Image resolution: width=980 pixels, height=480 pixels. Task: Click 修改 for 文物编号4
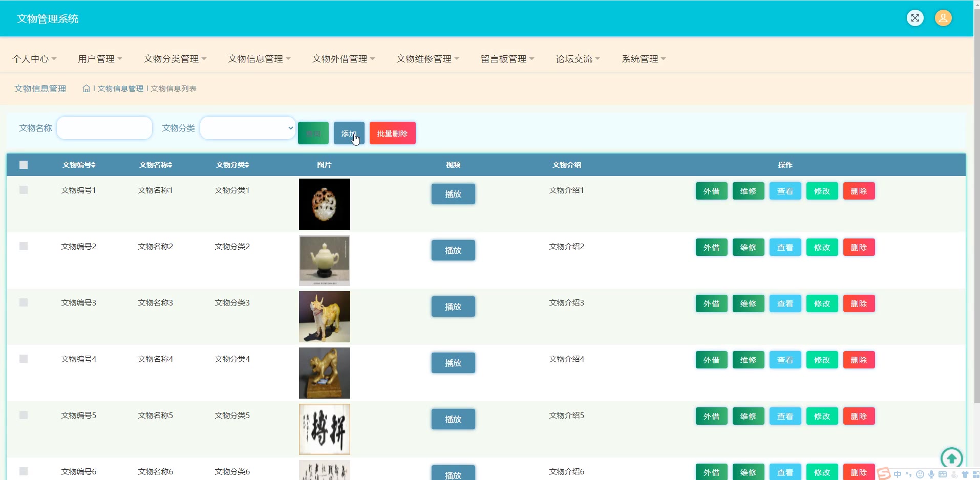click(x=822, y=360)
